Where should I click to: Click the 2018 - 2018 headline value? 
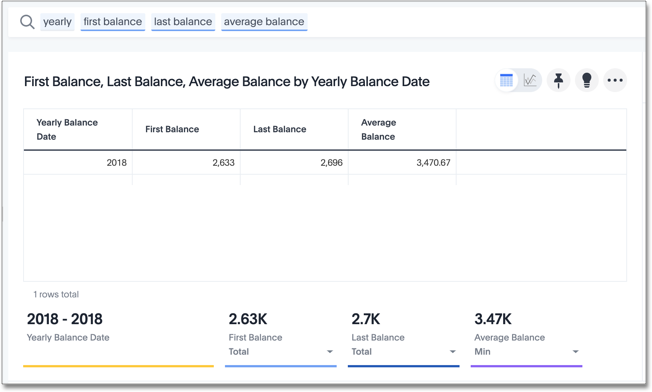64,319
